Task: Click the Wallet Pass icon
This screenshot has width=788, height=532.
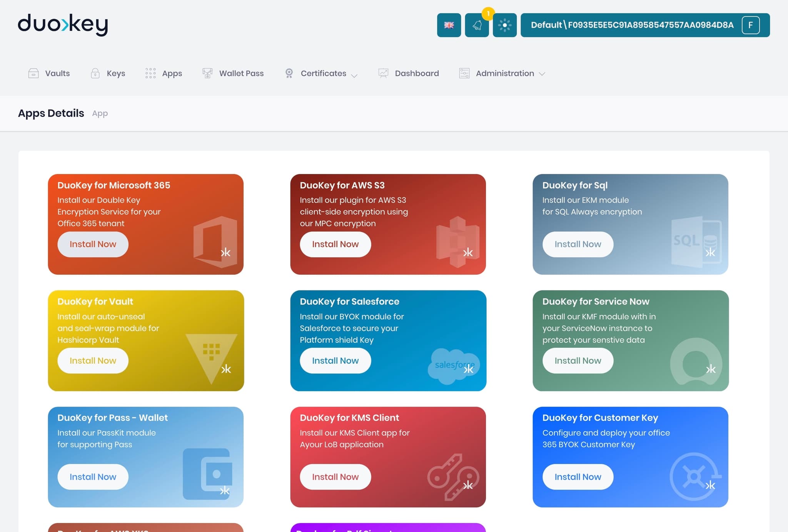Action: click(x=207, y=73)
